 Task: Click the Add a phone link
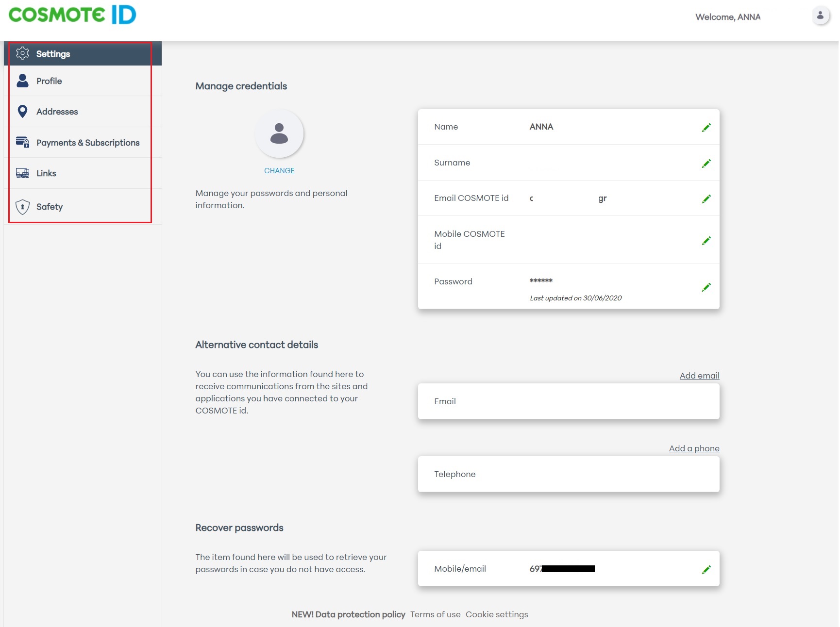click(694, 448)
